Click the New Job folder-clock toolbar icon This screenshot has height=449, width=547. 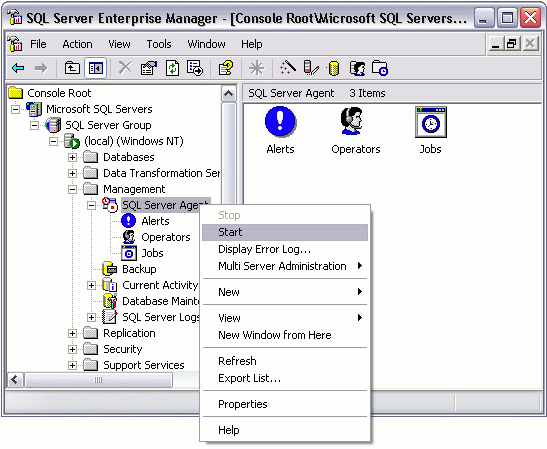click(x=380, y=68)
